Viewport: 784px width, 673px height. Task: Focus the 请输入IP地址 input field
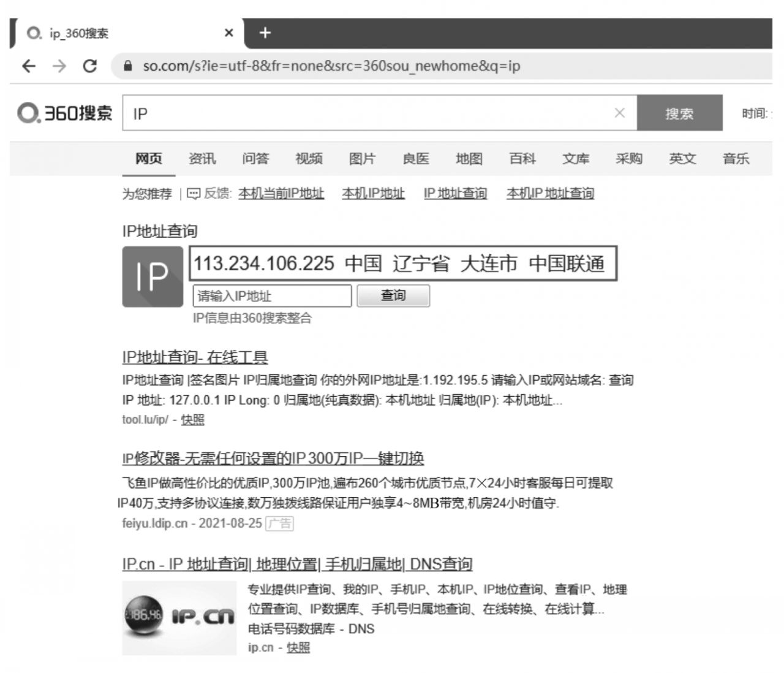pos(273,296)
